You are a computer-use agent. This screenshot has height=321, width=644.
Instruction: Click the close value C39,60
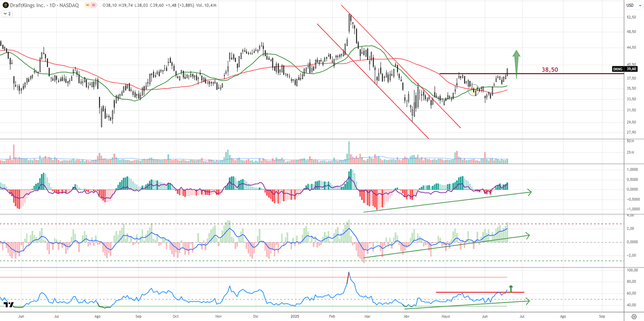click(156, 5)
